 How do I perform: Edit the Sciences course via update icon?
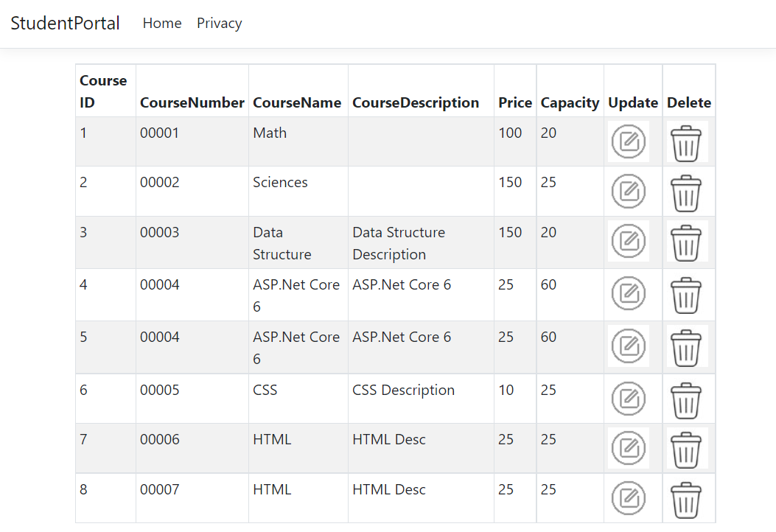point(629,191)
